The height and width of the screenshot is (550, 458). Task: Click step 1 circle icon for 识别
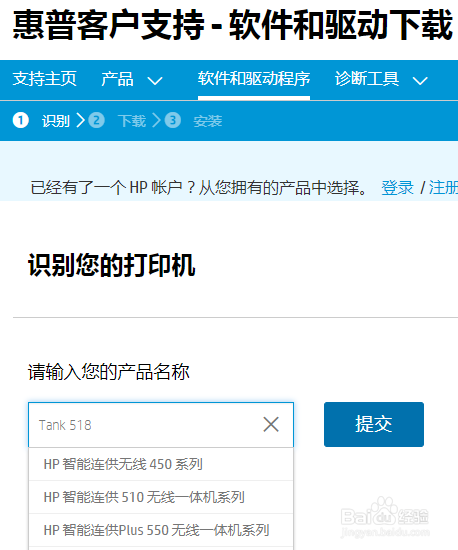[21, 120]
